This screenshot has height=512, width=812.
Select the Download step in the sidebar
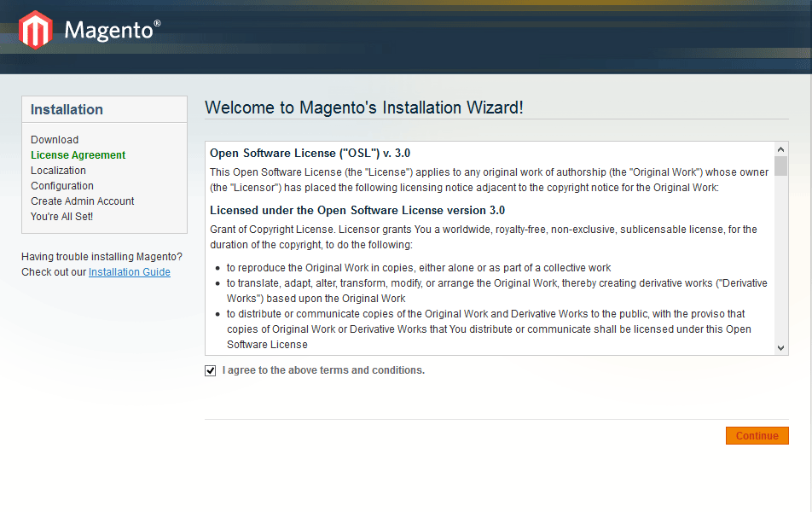(x=55, y=140)
